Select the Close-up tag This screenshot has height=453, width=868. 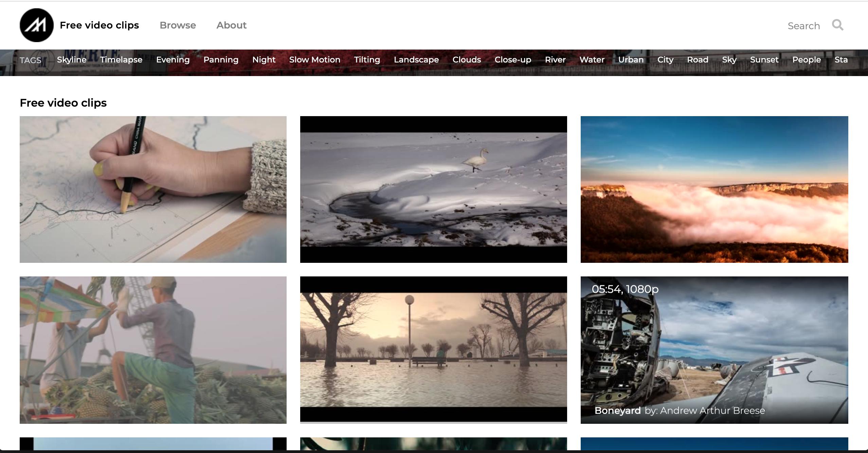(512, 60)
